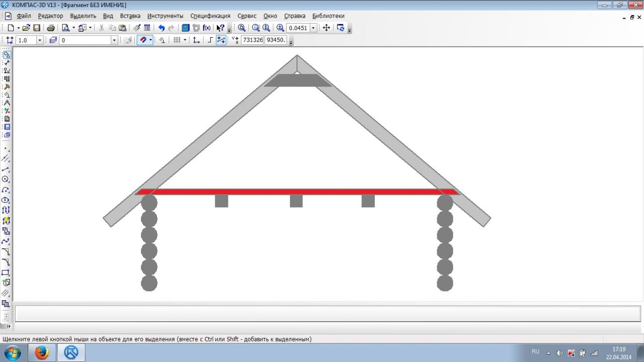Click the X coordinate input field
The width and height of the screenshot is (644, 362).
[x=252, y=40]
